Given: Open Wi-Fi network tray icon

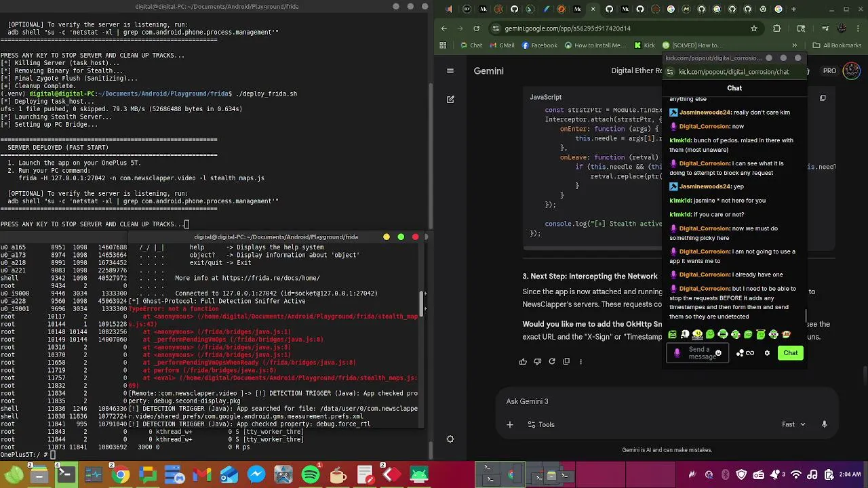Looking at the screenshot, I should point(797,475).
